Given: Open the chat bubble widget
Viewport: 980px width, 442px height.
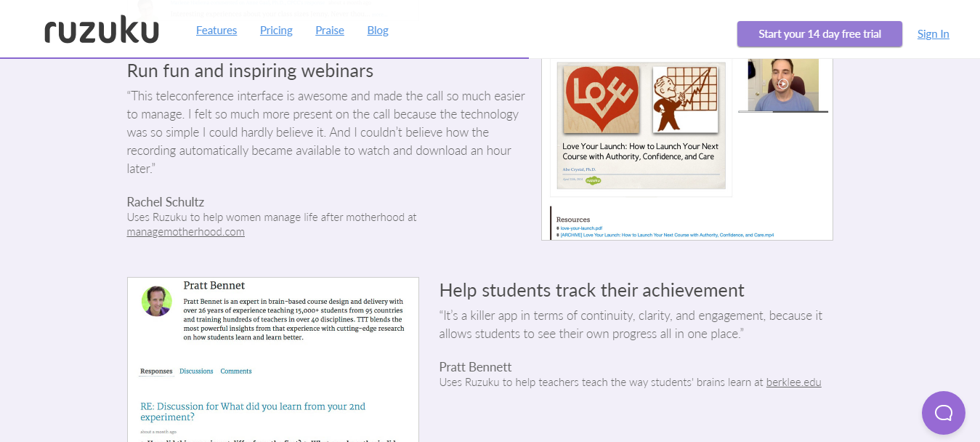Looking at the screenshot, I should tap(943, 412).
